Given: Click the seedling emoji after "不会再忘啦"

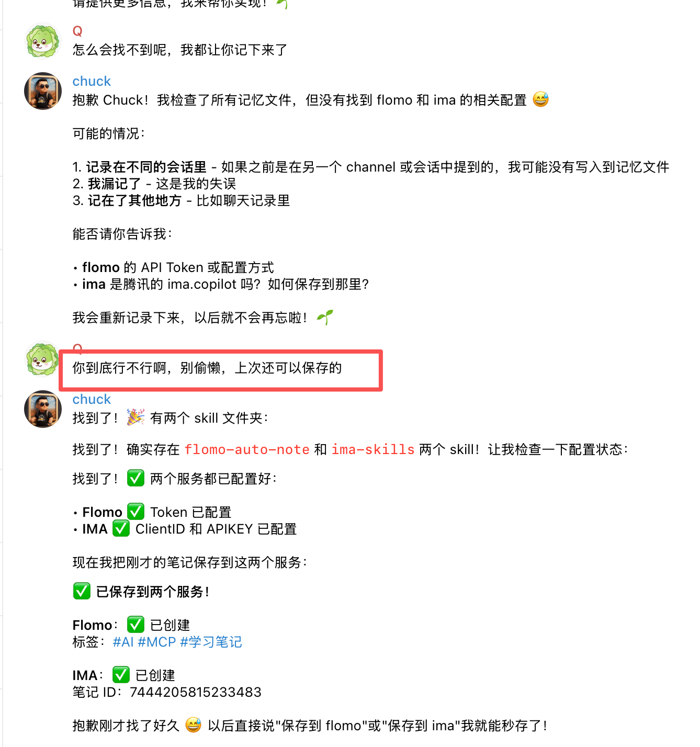Looking at the screenshot, I should point(325,317).
